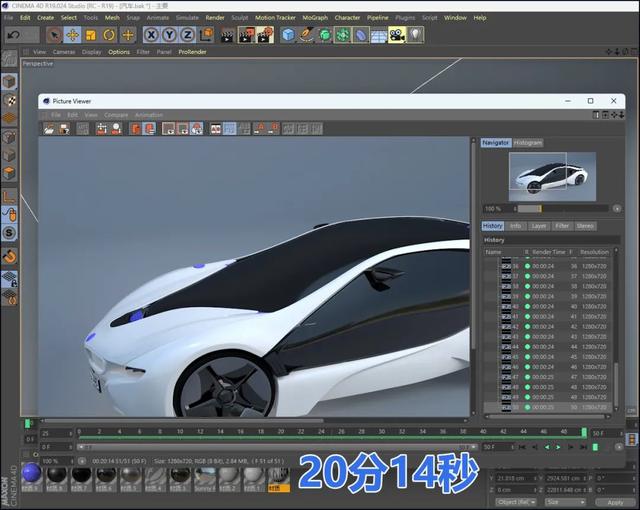Switch to the Histogram tab
Screen dimensions: 640x510
coord(528,143)
